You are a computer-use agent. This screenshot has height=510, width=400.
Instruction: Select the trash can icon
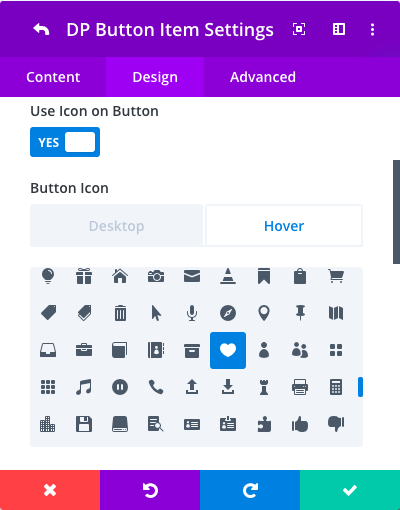pos(120,313)
